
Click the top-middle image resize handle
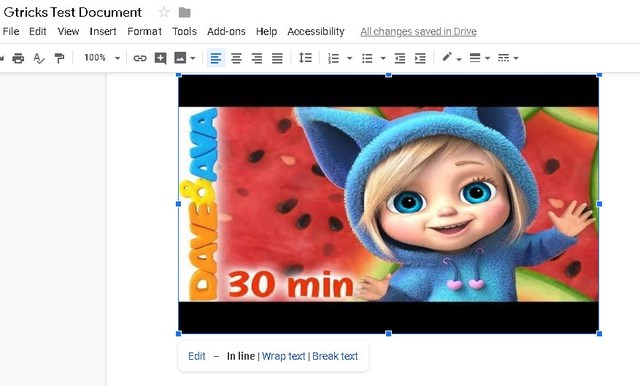[x=389, y=75]
